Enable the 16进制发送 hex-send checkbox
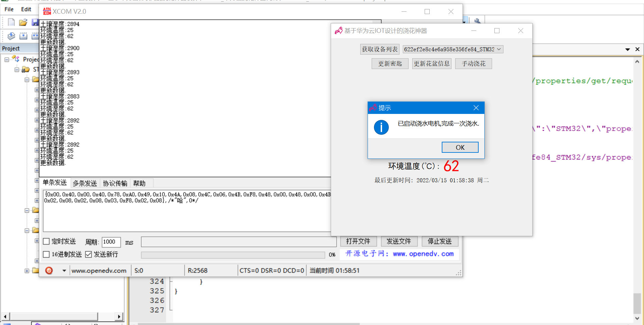Viewport: 644px width, 325px height. click(46, 254)
